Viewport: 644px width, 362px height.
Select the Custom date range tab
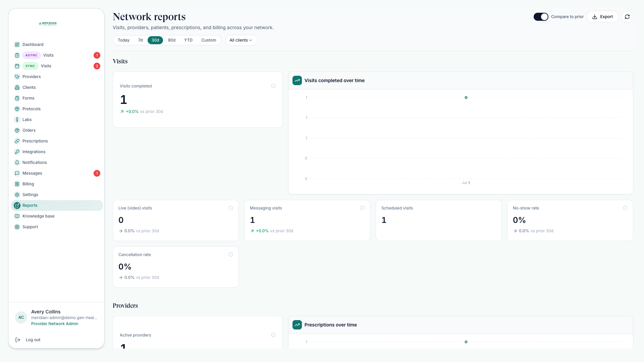[x=209, y=40]
